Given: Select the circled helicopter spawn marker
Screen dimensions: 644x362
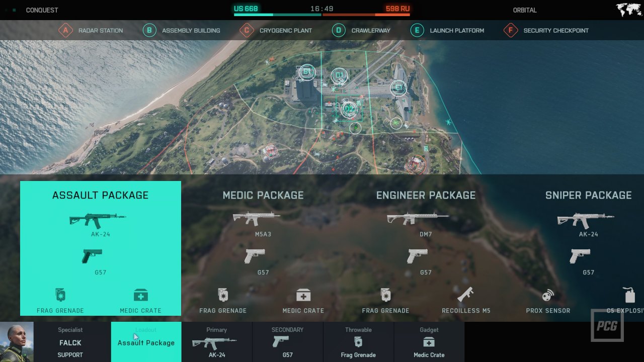Looking at the screenshot, I should (396, 123).
